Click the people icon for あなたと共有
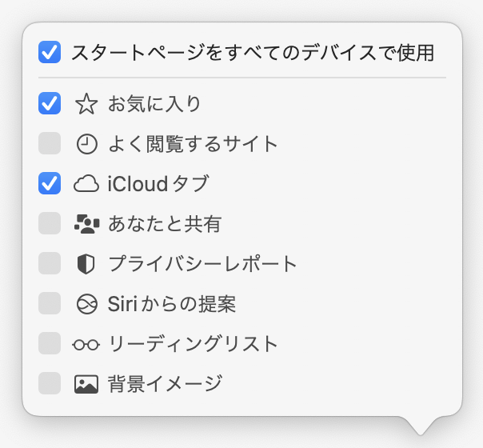The width and height of the screenshot is (483, 448). [86, 224]
